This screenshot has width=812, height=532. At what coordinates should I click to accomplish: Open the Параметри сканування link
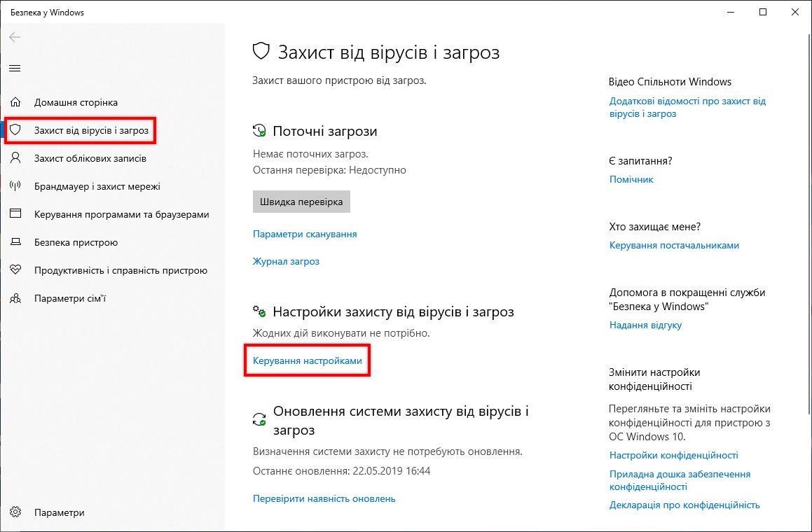click(304, 234)
